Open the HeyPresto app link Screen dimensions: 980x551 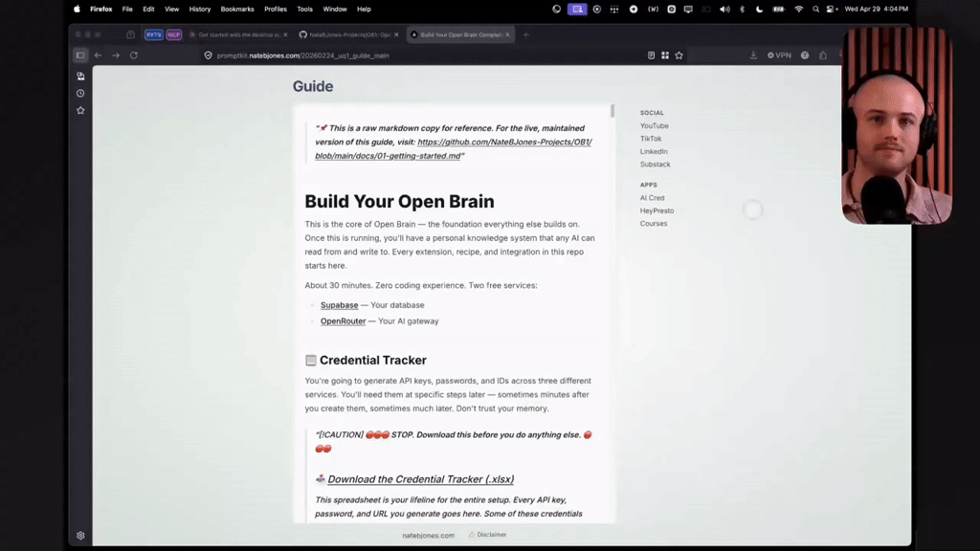tap(657, 210)
